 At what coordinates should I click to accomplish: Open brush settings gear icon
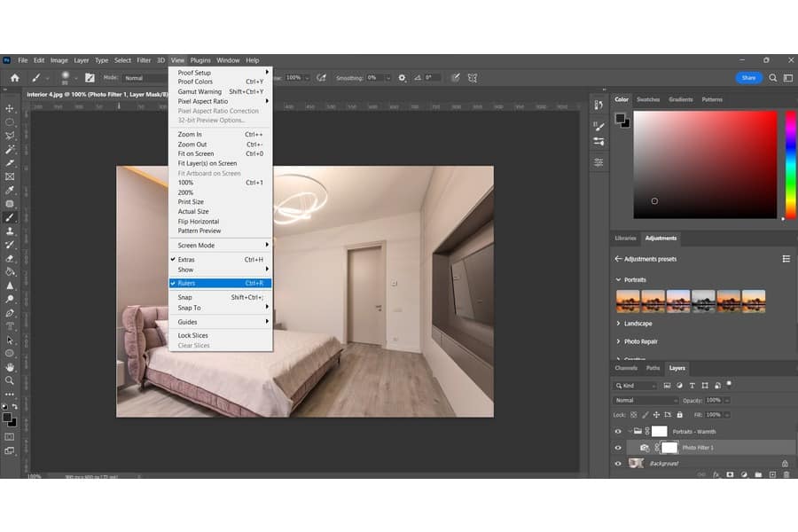point(402,78)
